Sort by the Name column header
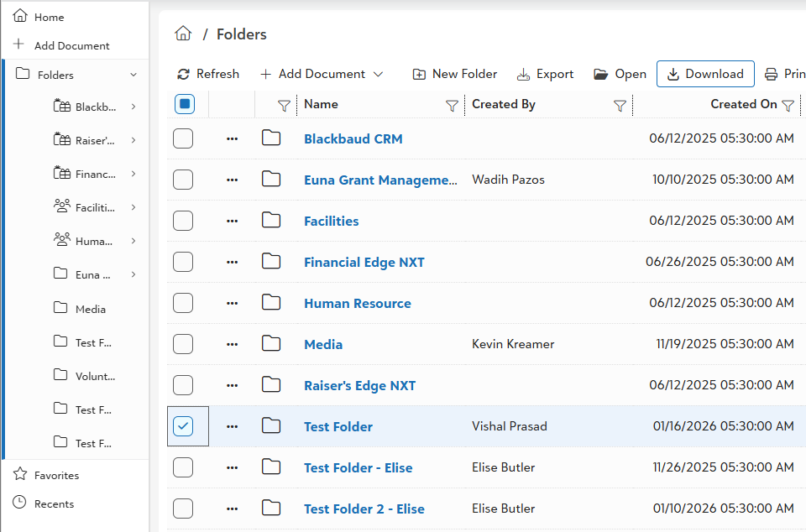This screenshot has height=532, width=806. [322, 104]
